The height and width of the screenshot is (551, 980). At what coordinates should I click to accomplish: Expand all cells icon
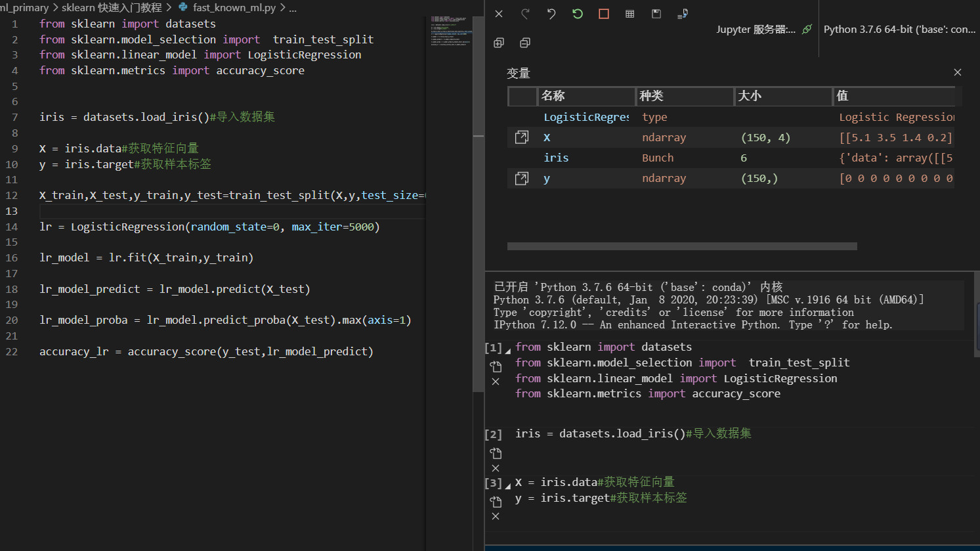tap(499, 43)
